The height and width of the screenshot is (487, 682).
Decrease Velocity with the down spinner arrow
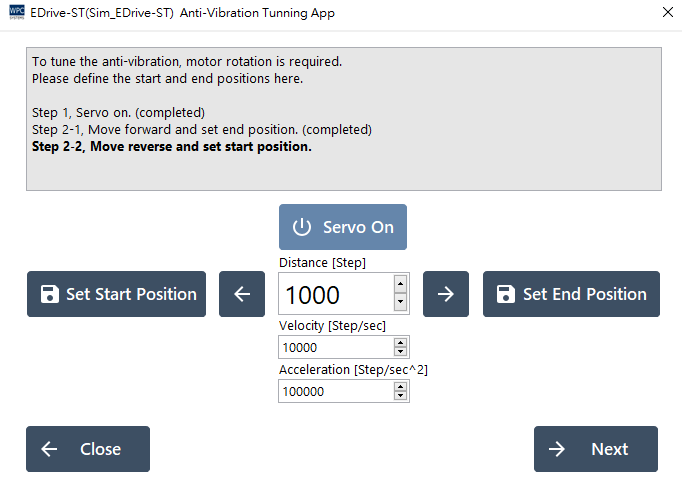pos(401,352)
